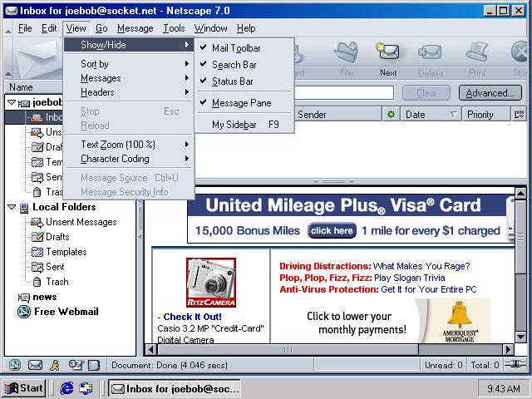Click the Priority column header

(485, 115)
